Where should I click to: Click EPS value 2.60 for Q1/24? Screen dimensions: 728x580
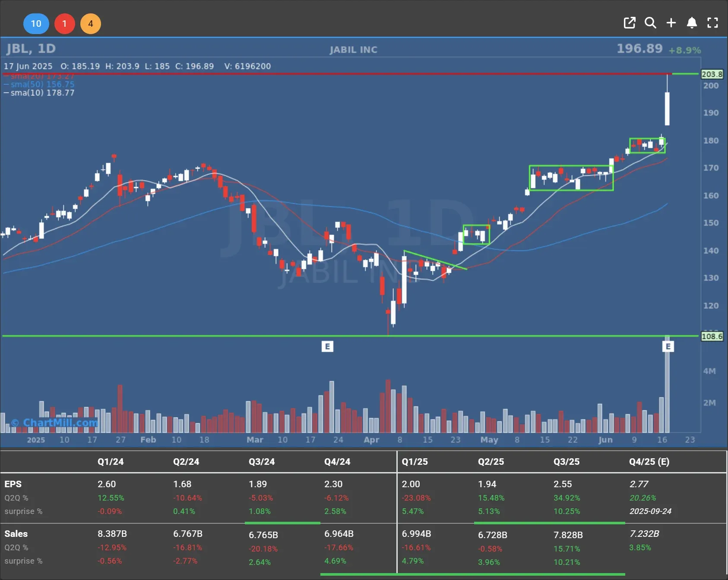click(x=107, y=484)
